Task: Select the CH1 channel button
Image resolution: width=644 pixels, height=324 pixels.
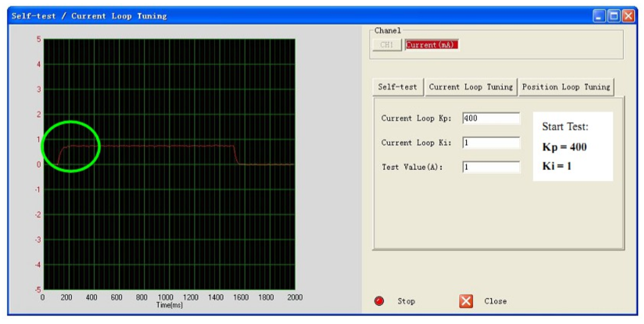Action: (x=387, y=45)
